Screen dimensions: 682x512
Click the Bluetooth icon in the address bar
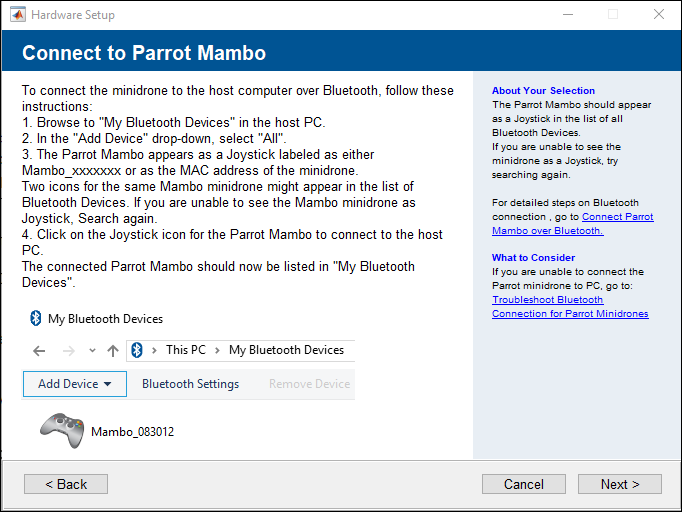coord(137,350)
